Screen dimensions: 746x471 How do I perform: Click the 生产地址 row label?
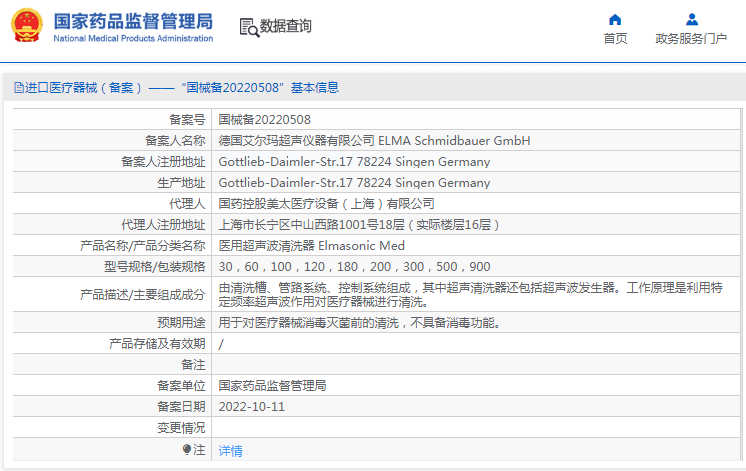click(181, 183)
